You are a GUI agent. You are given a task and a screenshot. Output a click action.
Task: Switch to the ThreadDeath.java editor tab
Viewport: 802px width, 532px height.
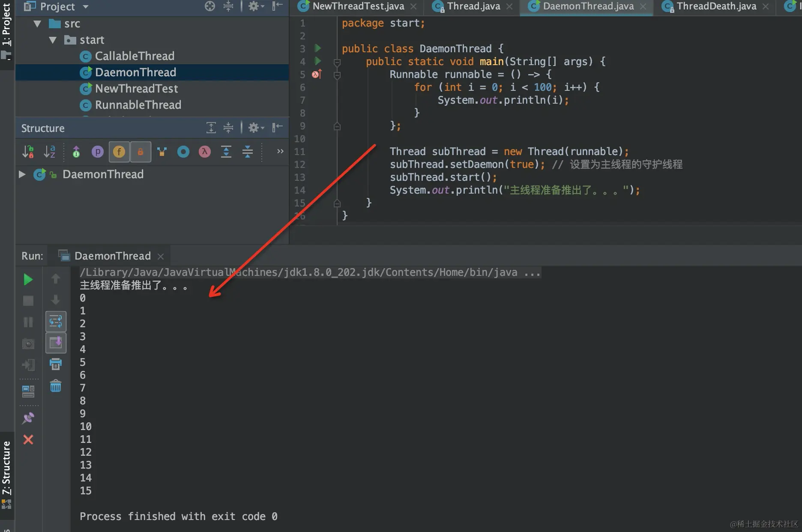(716, 6)
